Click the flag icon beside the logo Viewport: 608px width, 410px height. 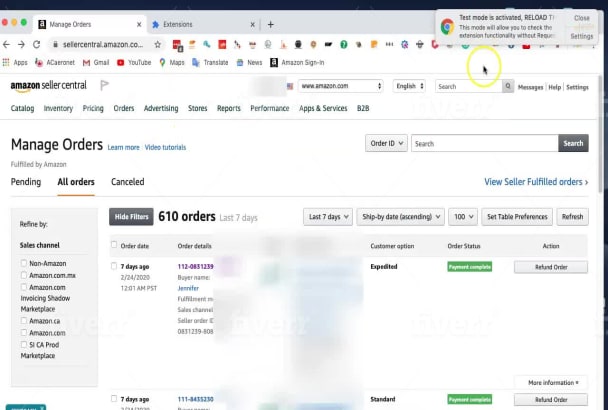click(x=104, y=85)
